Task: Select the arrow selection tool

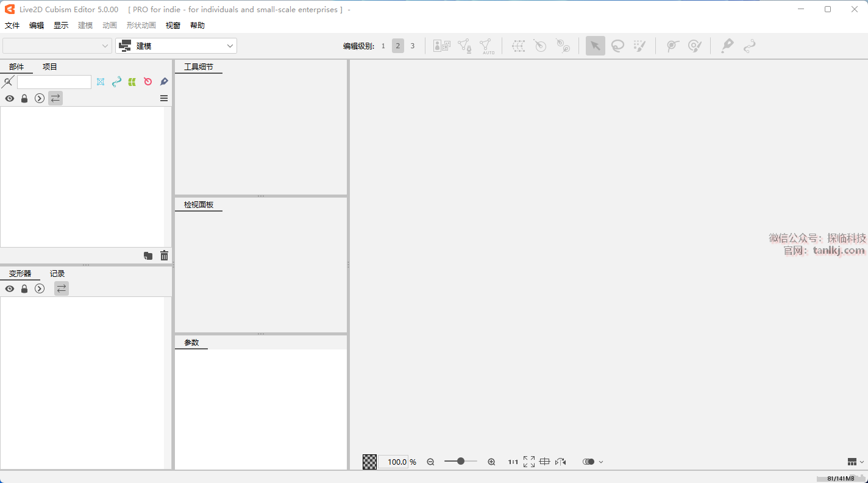Action: pyautogui.click(x=596, y=46)
